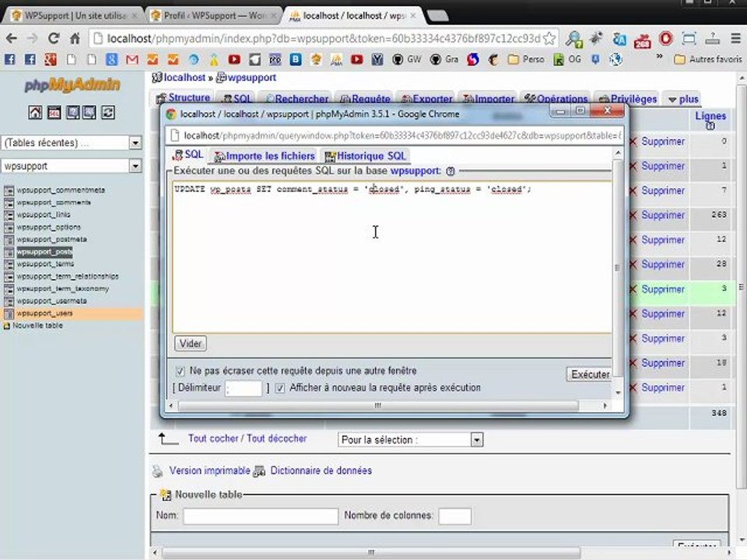This screenshot has width=747, height=560.
Task: Click wpsupport_options table icon in sidebar
Action: (x=9, y=227)
